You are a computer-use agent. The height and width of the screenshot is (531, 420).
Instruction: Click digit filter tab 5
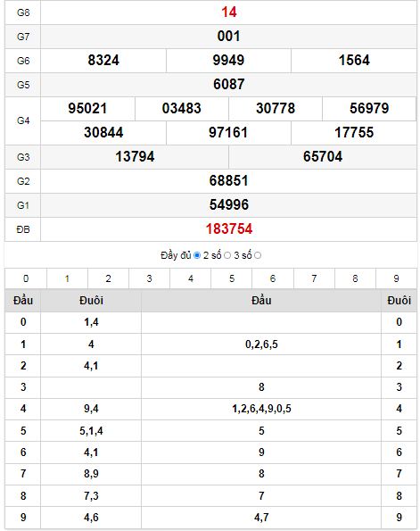[x=232, y=278]
